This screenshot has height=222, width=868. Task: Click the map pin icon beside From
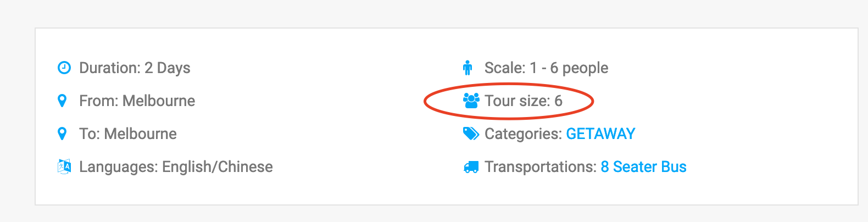click(62, 101)
